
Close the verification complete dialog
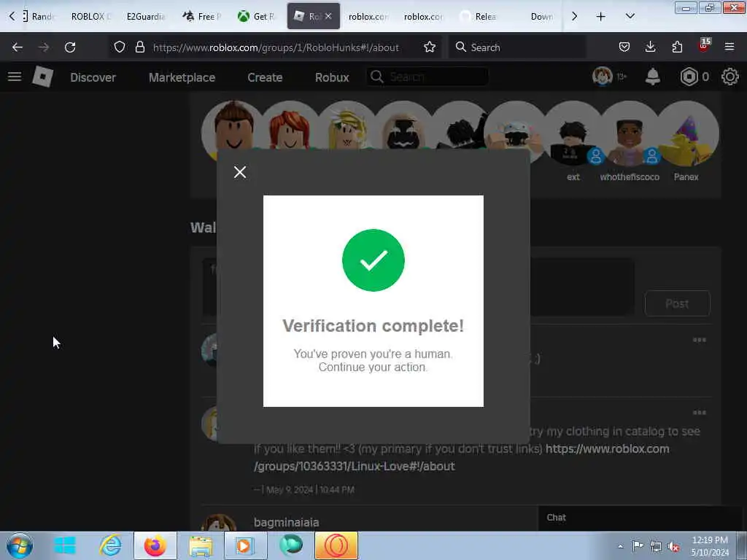pyautogui.click(x=239, y=172)
